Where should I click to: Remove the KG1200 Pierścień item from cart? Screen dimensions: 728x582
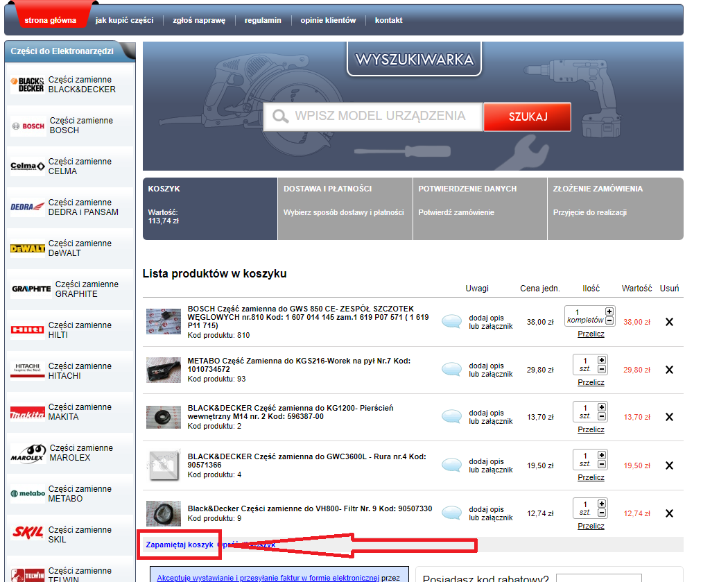point(669,417)
